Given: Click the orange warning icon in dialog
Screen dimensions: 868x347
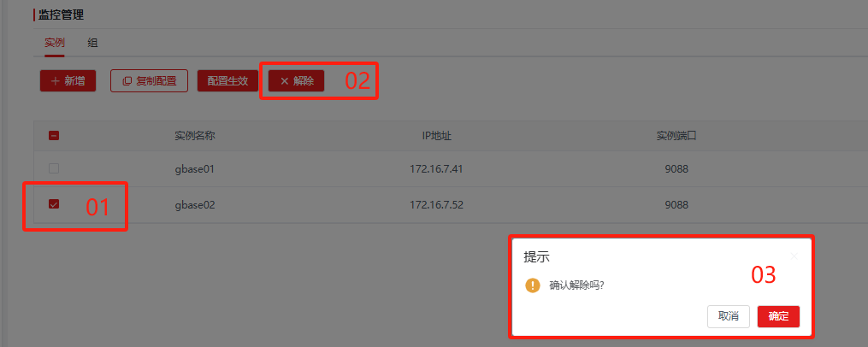Looking at the screenshot, I should tap(532, 285).
